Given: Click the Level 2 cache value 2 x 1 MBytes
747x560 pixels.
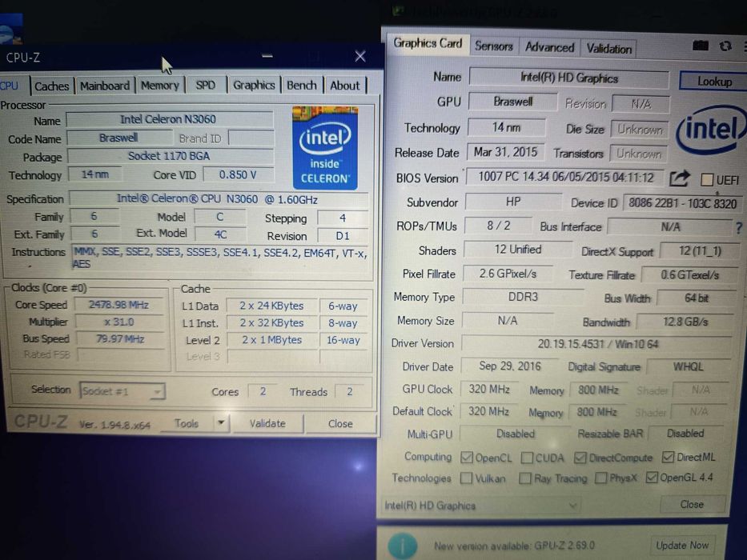Looking at the screenshot, I should pyautogui.click(x=272, y=340).
